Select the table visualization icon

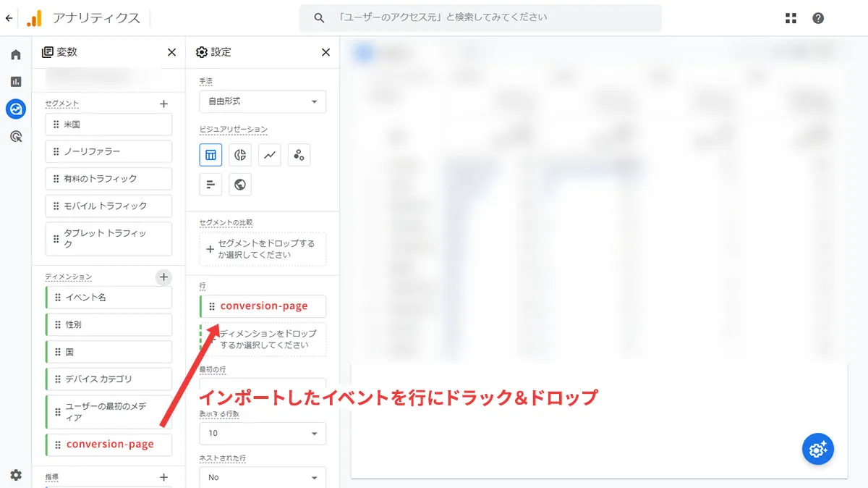tap(210, 154)
